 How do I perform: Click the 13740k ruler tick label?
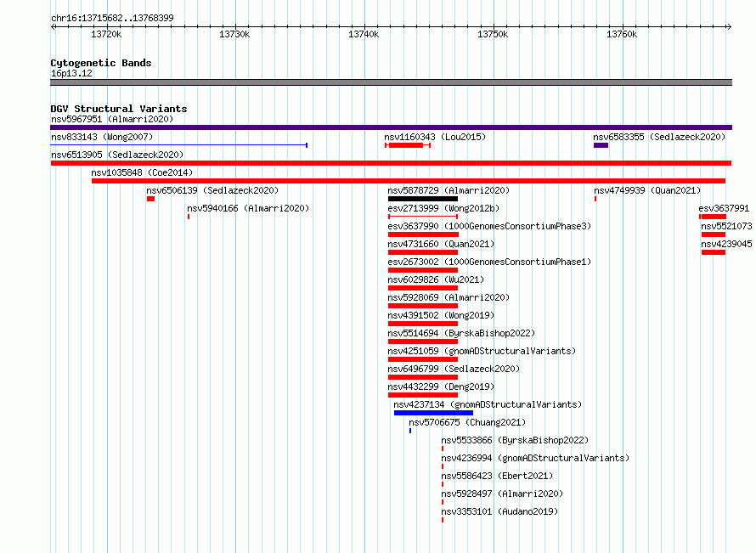[364, 34]
